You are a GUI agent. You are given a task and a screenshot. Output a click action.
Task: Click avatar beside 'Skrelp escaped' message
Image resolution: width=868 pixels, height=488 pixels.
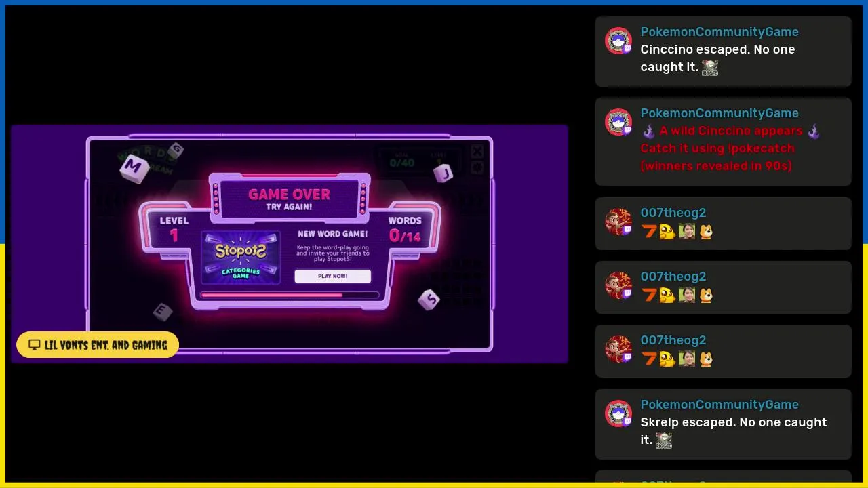pos(618,413)
